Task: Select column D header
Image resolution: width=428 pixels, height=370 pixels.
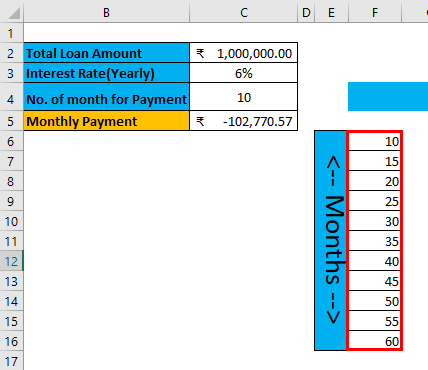Action: (x=306, y=13)
